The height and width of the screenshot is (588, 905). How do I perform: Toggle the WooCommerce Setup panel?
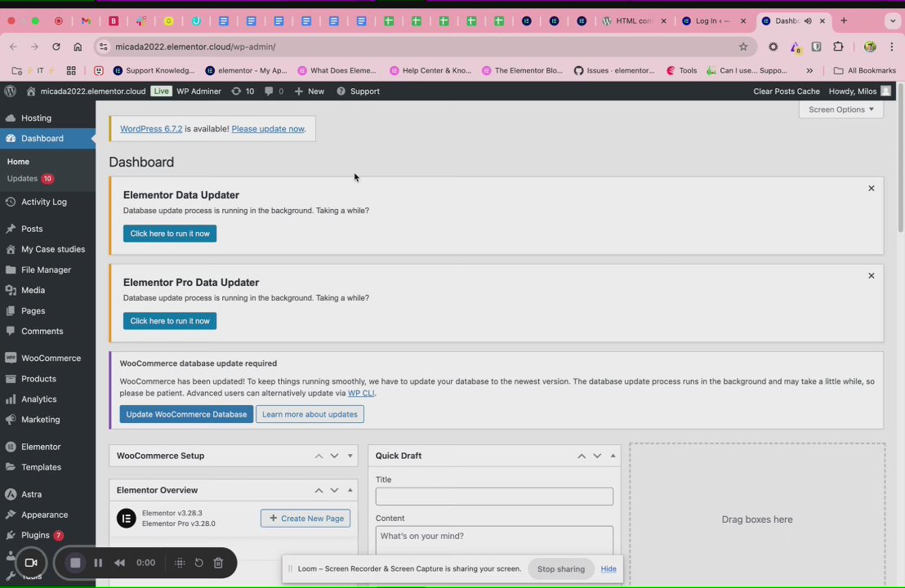click(x=350, y=456)
